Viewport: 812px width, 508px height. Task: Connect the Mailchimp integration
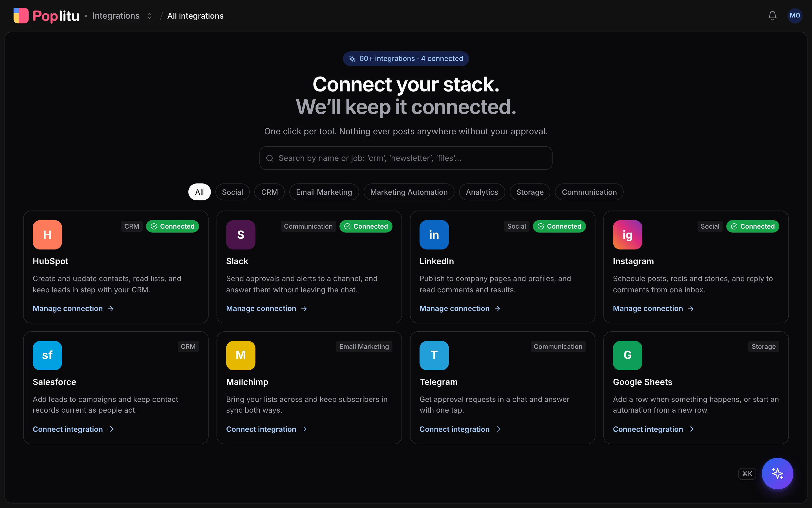266,429
